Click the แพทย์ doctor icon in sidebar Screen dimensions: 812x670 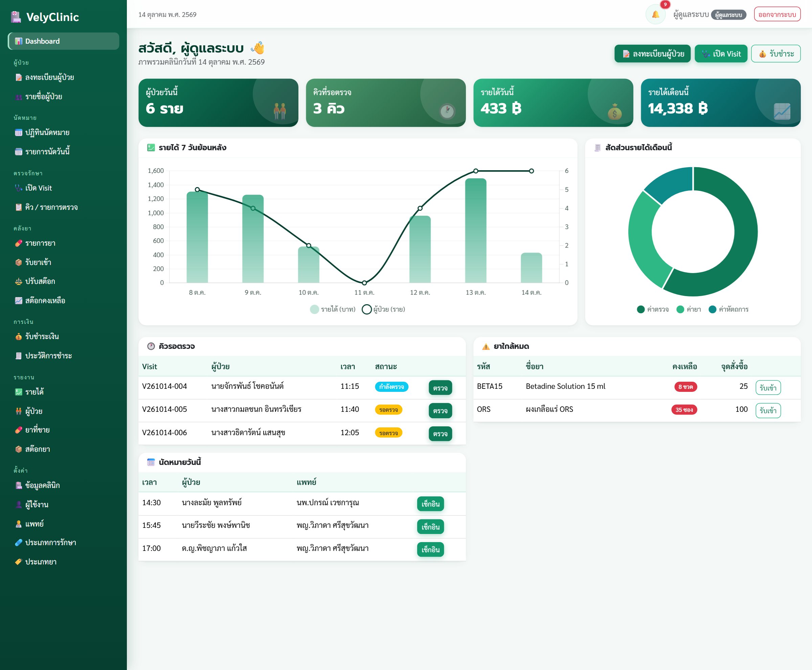pyautogui.click(x=19, y=524)
